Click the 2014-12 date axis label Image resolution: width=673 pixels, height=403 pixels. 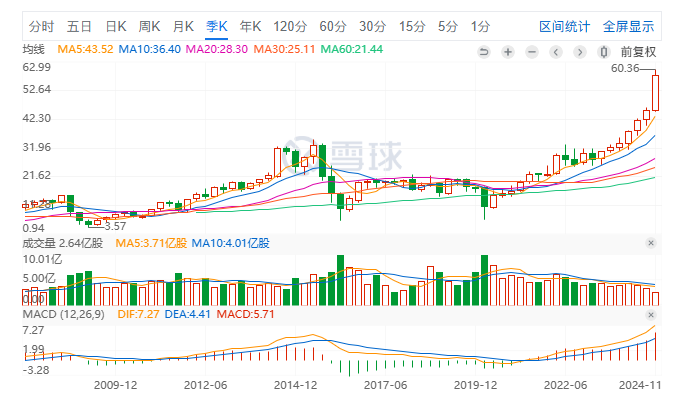[296, 385]
